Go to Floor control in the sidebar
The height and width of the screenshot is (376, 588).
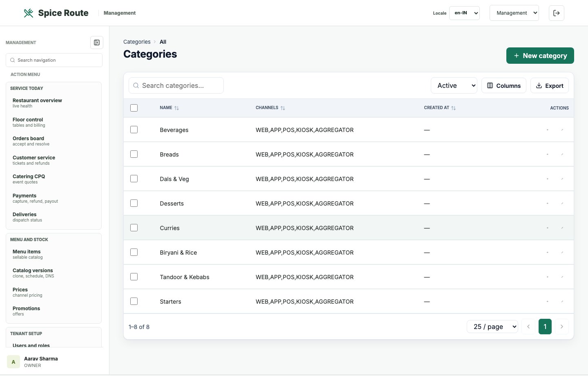pos(53,122)
